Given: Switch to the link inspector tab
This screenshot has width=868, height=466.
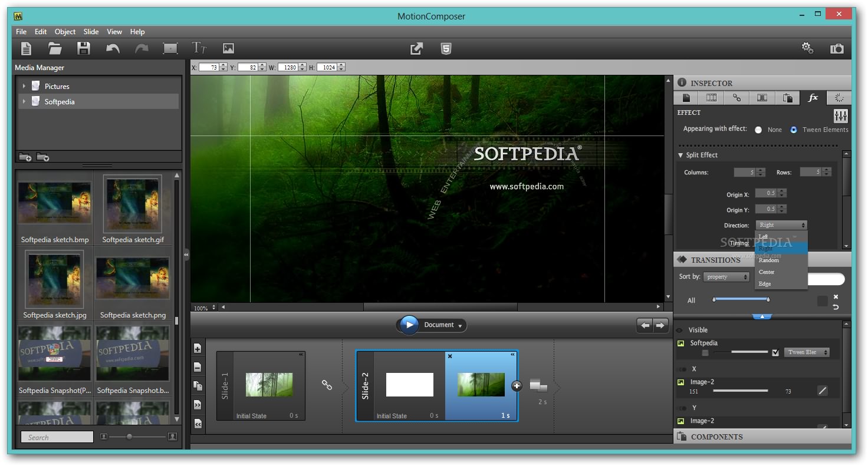Looking at the screenshot, I should tap(737, 98).
